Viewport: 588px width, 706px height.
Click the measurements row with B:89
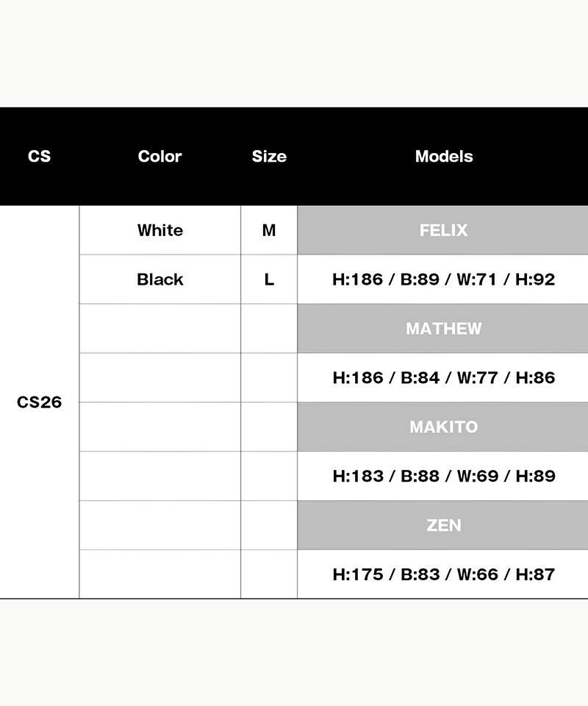(443, 279)
